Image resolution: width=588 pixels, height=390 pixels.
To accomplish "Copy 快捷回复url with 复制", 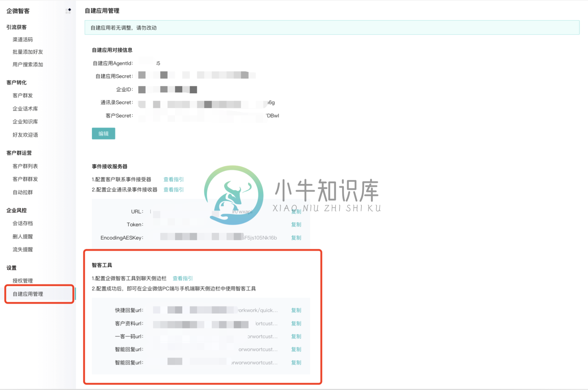I will tap(296, 310).
